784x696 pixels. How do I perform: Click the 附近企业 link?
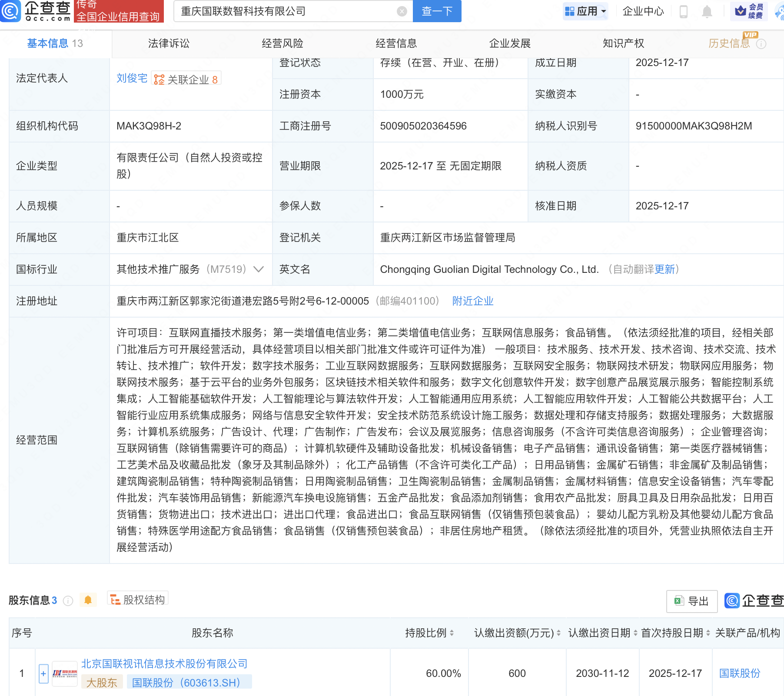pyautogui.click(x=472, y=301)
